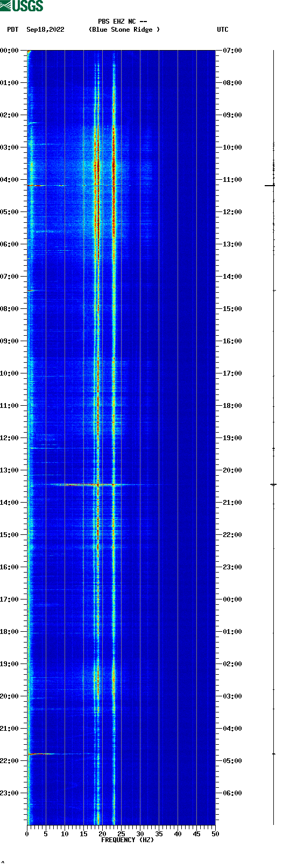297x868 pixels.
Task: Click the 50 frequency axis tick label
Action: [215, 834]
